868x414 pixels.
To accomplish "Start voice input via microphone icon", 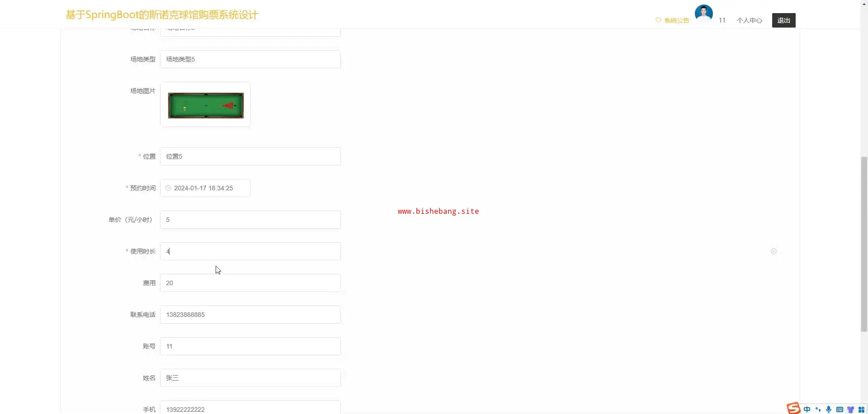I will pyautogui.click(x=829, y=409).
